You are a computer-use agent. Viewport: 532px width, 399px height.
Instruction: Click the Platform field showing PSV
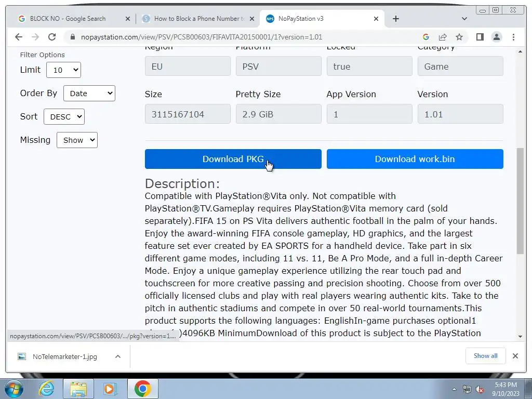[278, 66]
